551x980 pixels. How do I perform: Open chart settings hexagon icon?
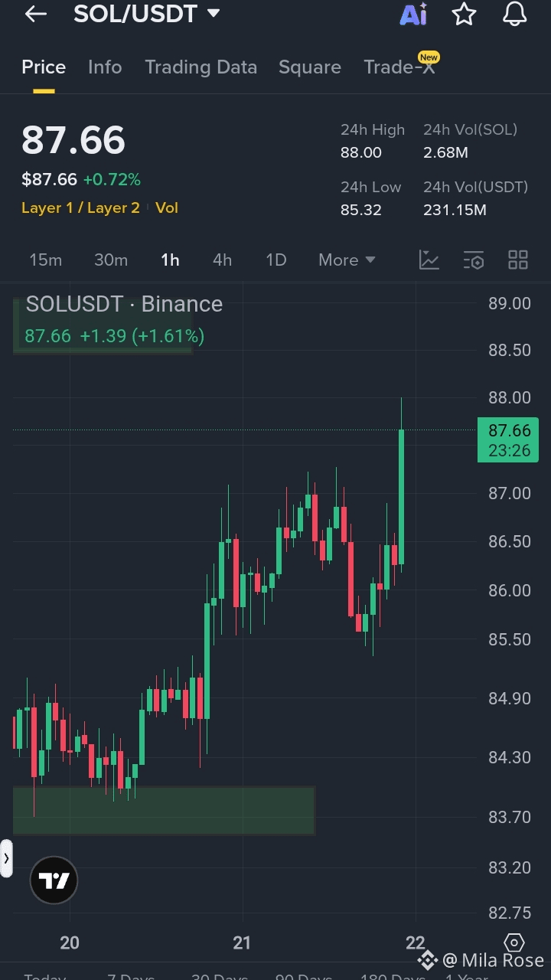click(x=514, y=942)
